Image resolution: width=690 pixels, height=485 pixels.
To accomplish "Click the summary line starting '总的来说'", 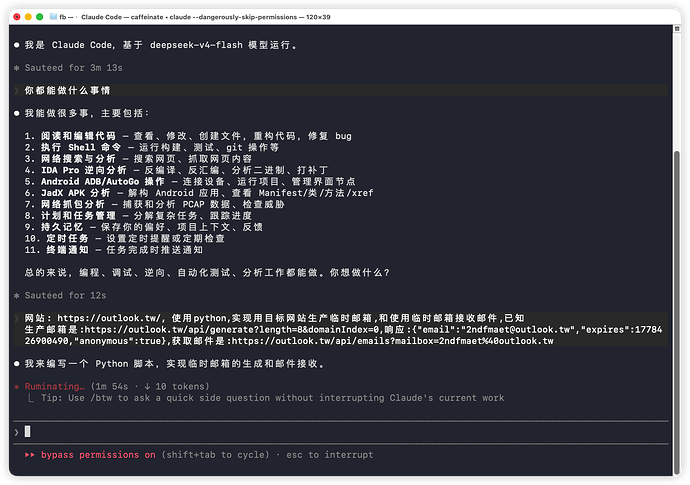I will click(207, 273).
